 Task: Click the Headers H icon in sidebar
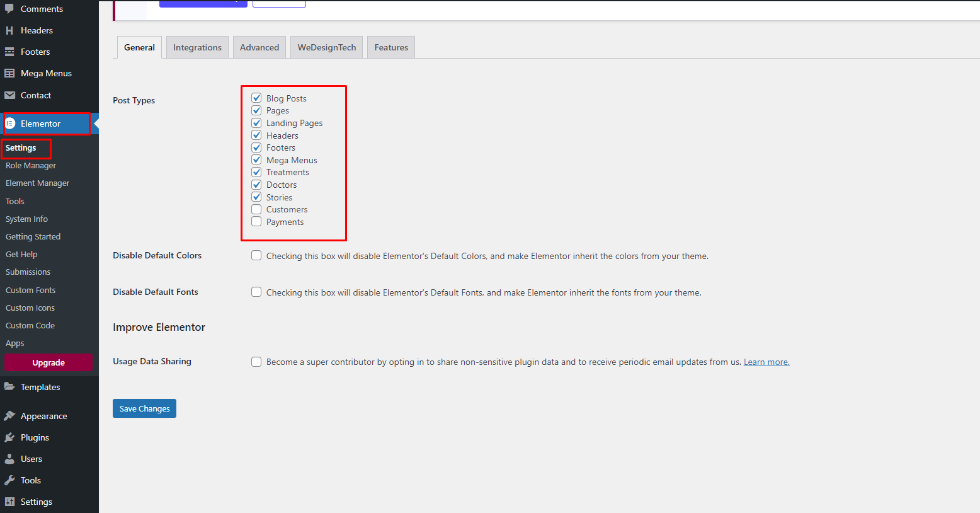pos(9,30)
